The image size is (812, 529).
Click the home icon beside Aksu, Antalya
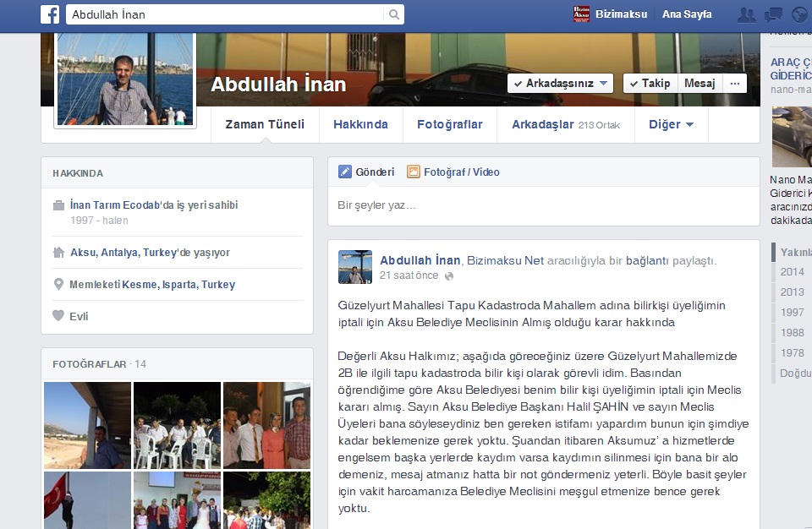click(x=59, y=253)
